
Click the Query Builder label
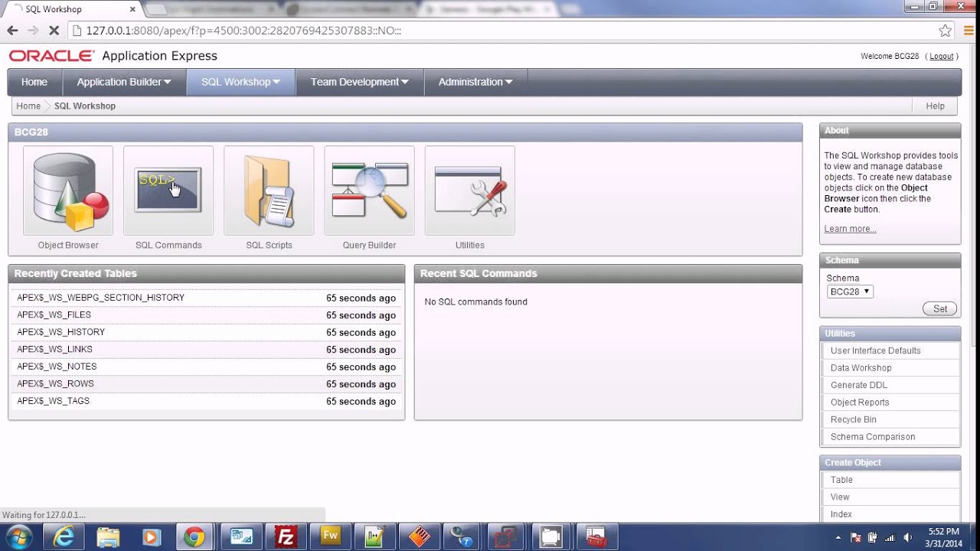[x=369, y=246]
